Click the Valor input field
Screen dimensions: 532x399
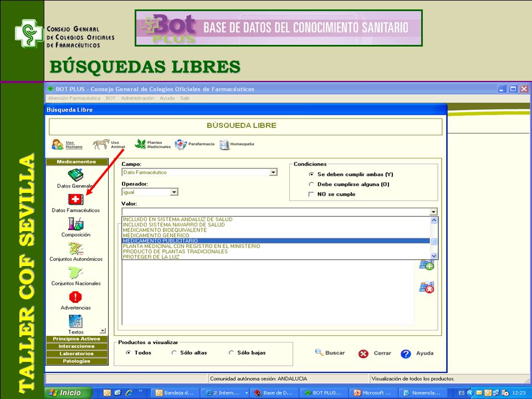(275, 212)
